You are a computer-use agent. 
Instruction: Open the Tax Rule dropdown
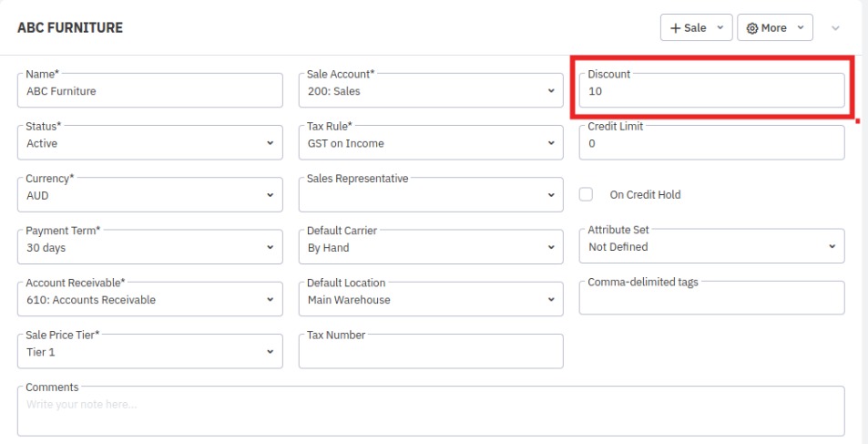pyautogui.click(x=430, y=143)
